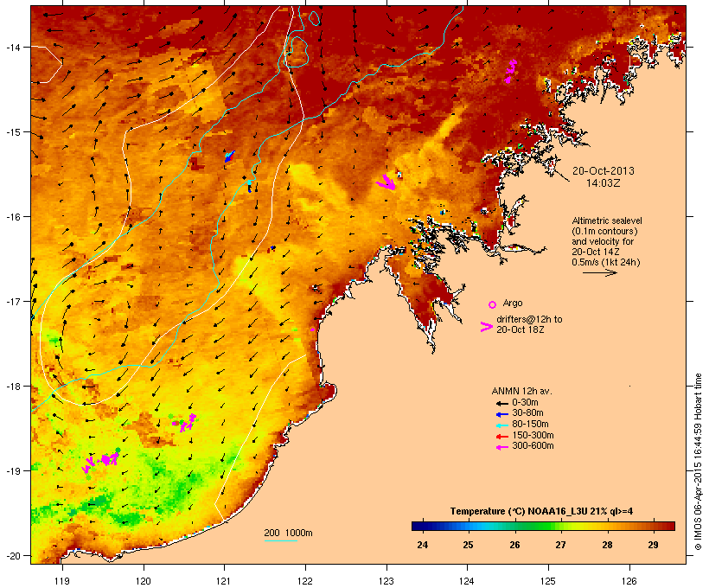709x588 pixels.
Task: Click longitude axis label '119'
Action: tap(62, 581)
